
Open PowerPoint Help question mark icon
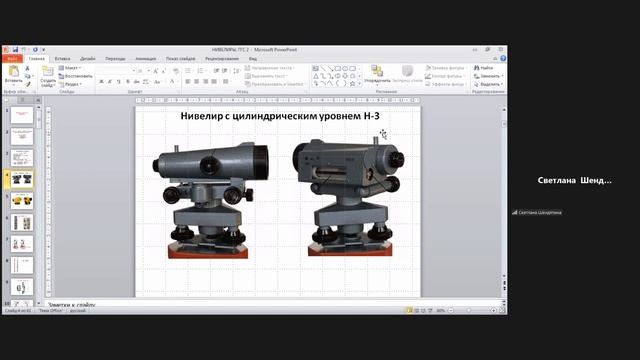click(x=503, y=59)
